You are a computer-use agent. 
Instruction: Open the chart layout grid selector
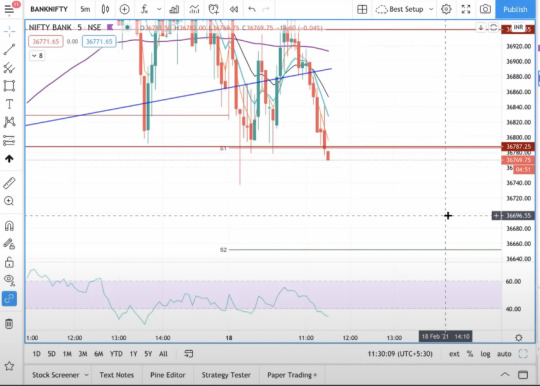click(x=362, y=9)
